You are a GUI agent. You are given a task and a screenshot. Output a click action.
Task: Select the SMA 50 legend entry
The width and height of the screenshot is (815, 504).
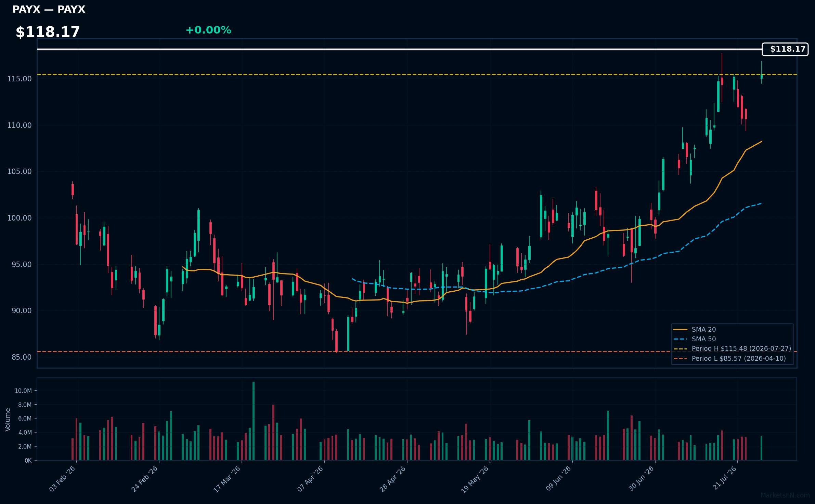click(x=703, y=339)
